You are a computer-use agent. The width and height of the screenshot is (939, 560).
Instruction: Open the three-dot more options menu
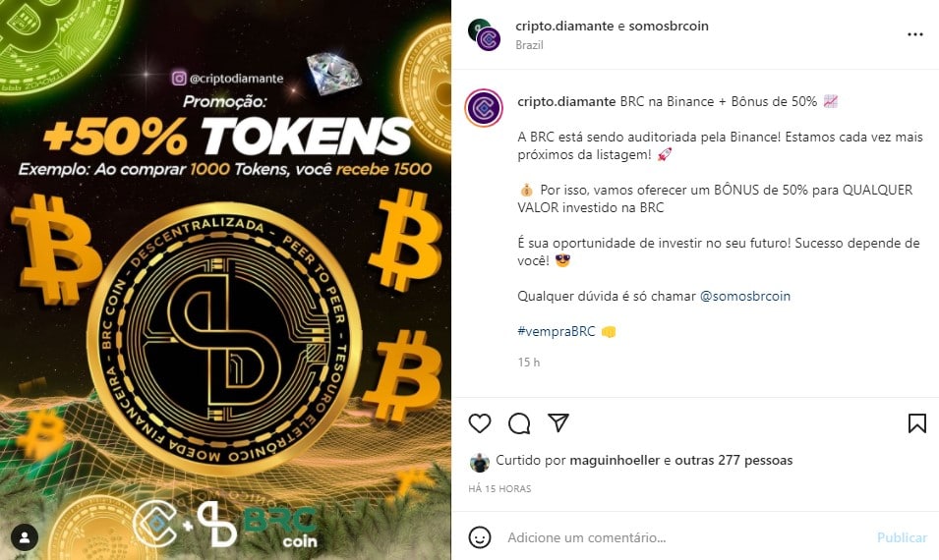pyautogui.click(x=915, y=34)
